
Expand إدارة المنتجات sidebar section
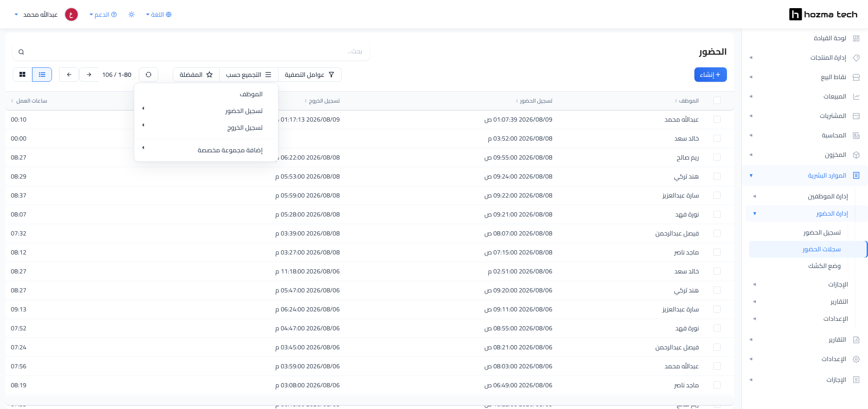coord(751,58)
